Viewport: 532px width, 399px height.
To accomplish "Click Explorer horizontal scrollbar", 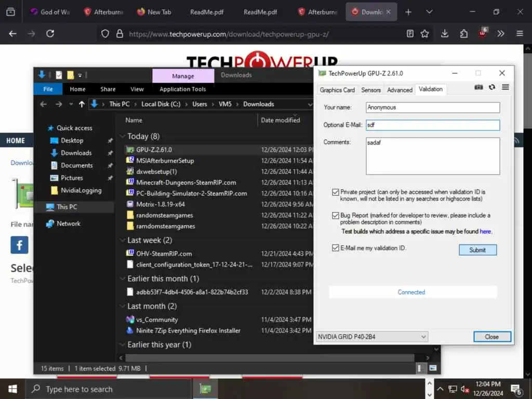I will (x=270, y=357).
